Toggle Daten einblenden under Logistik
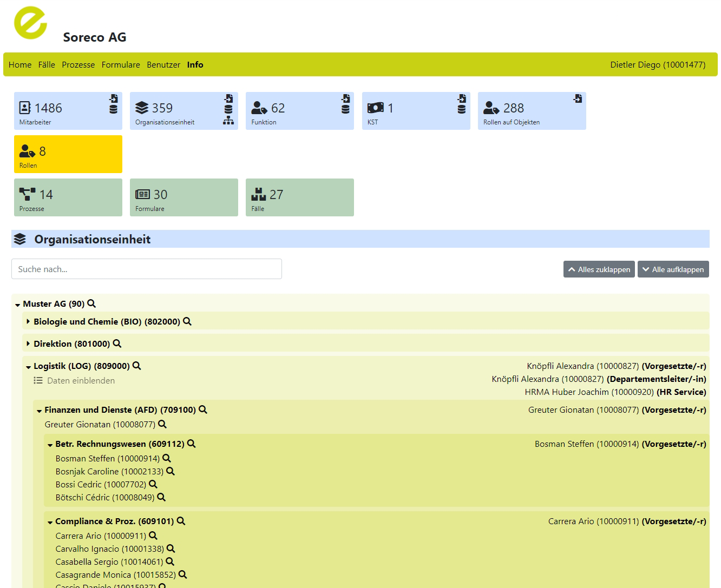This screenshot has height=588, width=721. pos(75,381)
